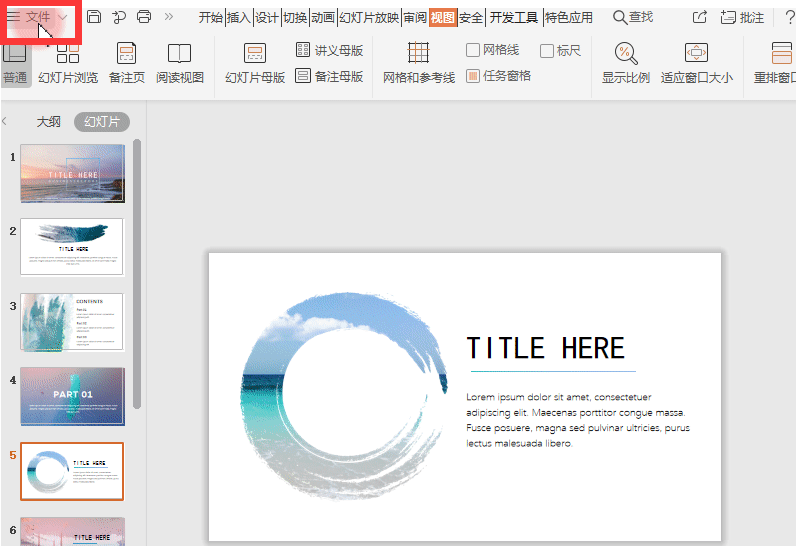796x546 pixels.
Task: Open 网格和参考线 settings
Action: [x=419, y=62]
